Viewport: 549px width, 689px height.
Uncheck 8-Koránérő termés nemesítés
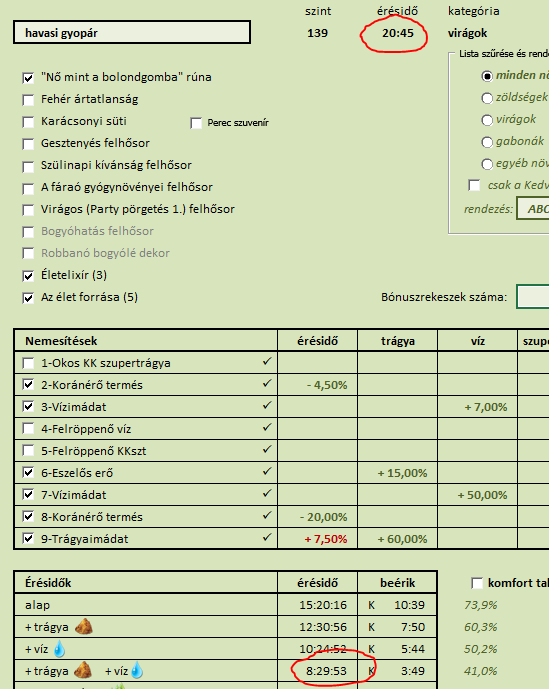click(28, 517)
